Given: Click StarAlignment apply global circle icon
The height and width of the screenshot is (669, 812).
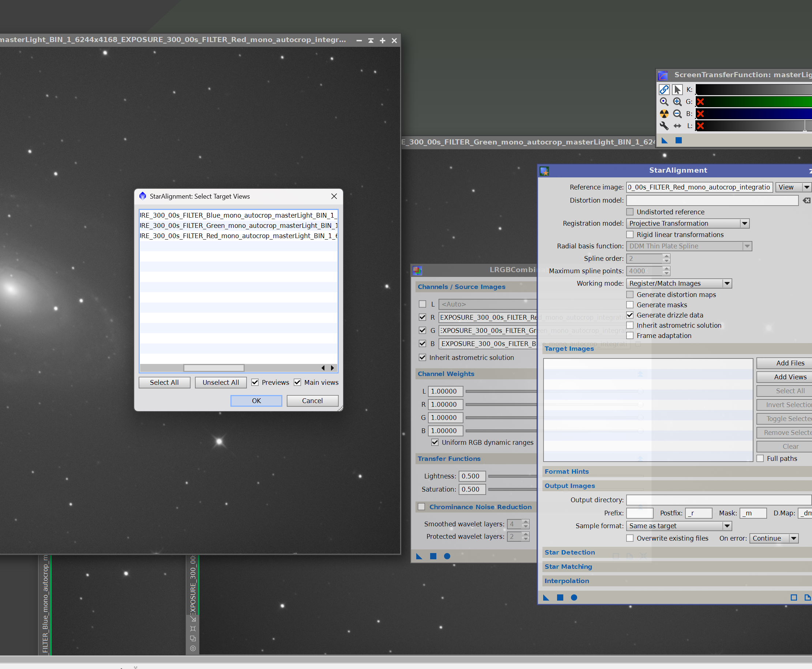Looking at the screenshot, I should pyautogui.click(x=574, y=597).
